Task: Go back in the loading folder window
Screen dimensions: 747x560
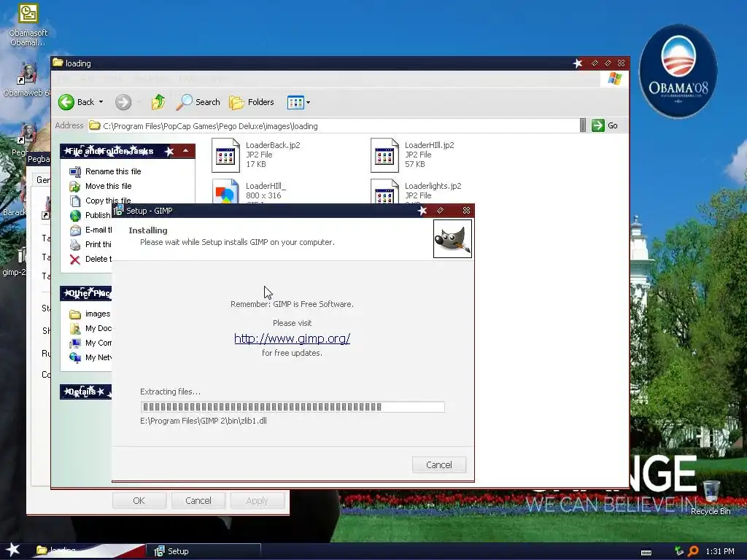Action: click(76, 102)
